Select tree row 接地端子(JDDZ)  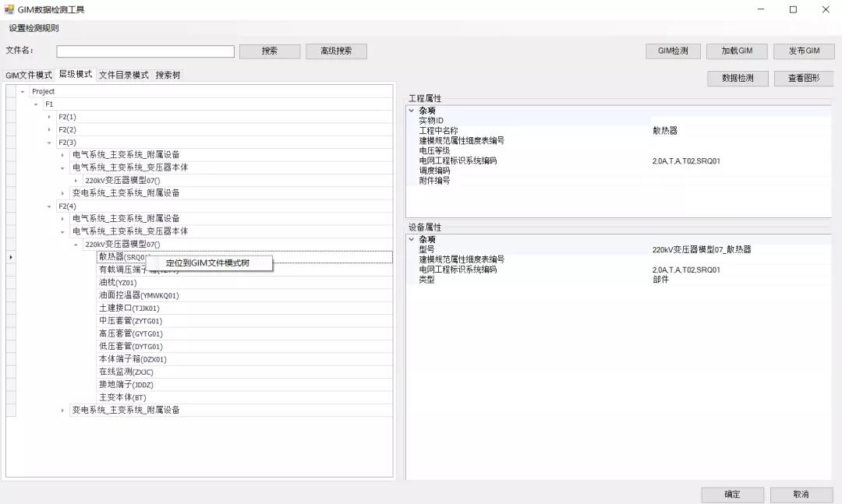point(244,385)
